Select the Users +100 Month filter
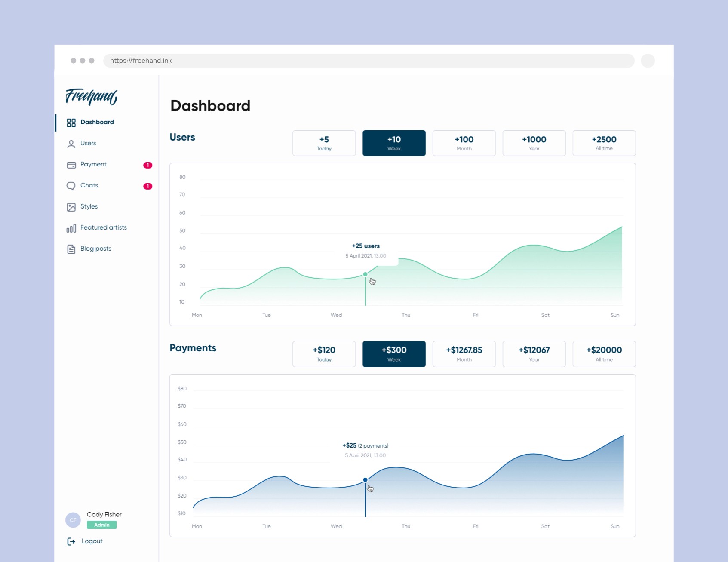The image size is (728, 562). [464, 143]
